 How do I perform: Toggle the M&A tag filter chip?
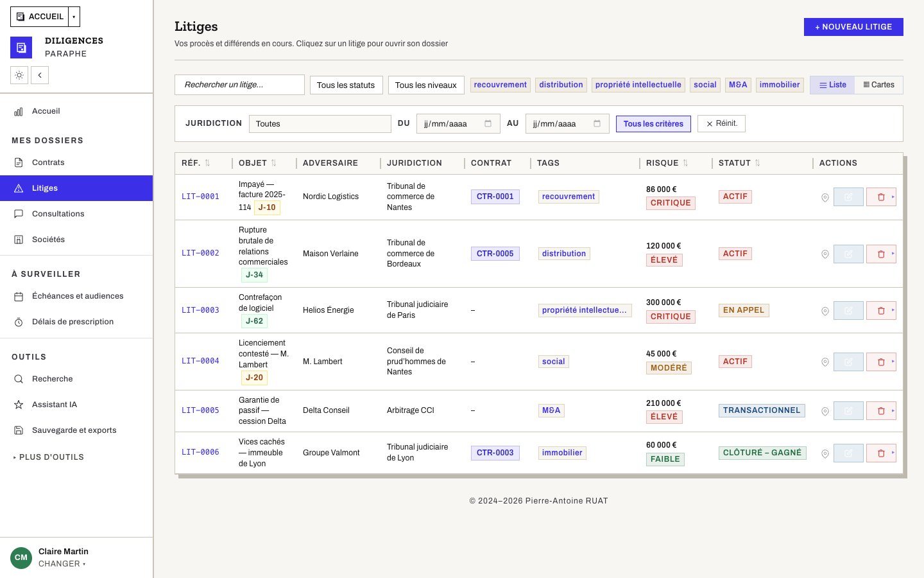click(738, 85)
